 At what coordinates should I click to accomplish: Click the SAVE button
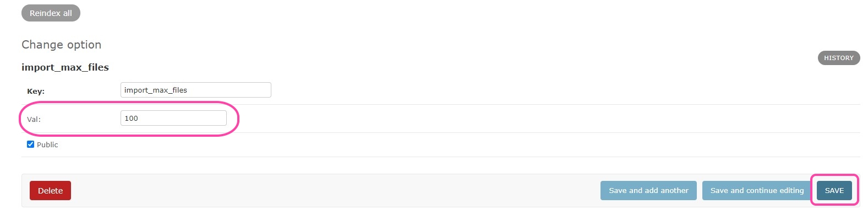pos(834,191)
